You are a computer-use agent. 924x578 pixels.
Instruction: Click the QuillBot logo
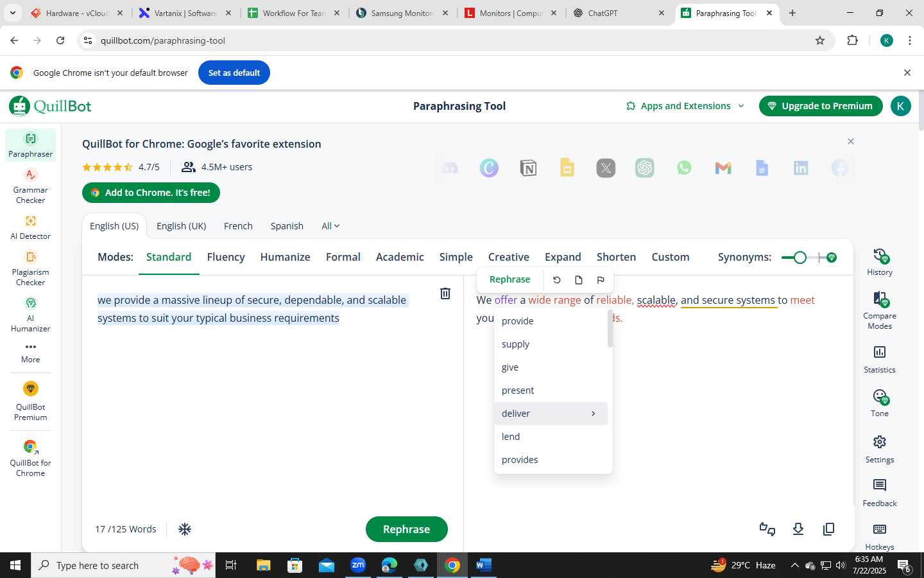[51, 106]
